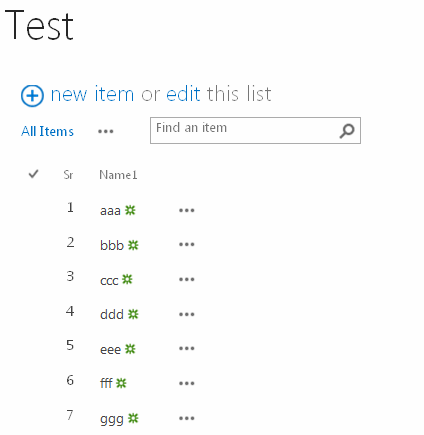Click the new item link

point(92,94)
